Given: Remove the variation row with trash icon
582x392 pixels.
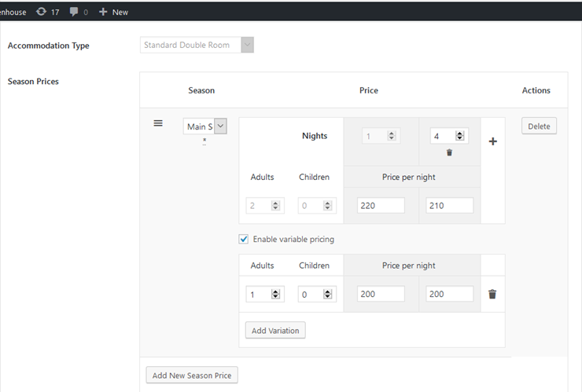Looking at the screenshot, I should point(492,294).
